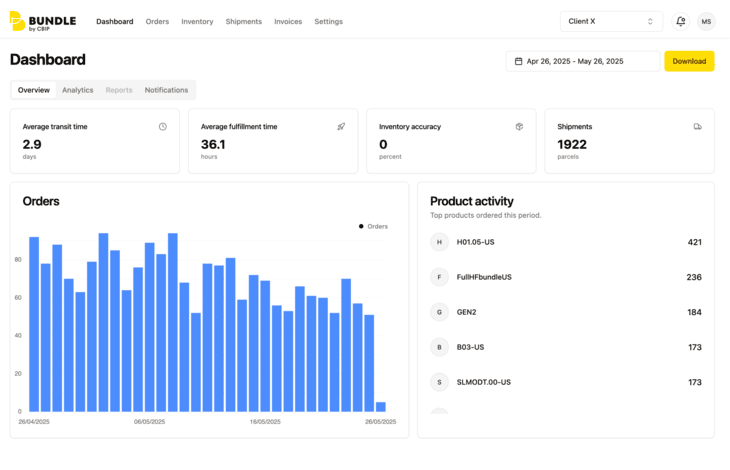Click the calendar icon in date range
Screen dimensions: 730x470
[x=518, y=61]
